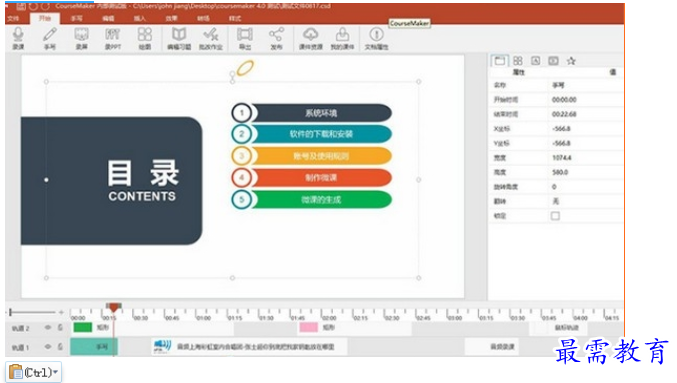This screenshot has height=383, width=677.
Task: Click the lock icon on 轨道 1
Action: [60, 346]
